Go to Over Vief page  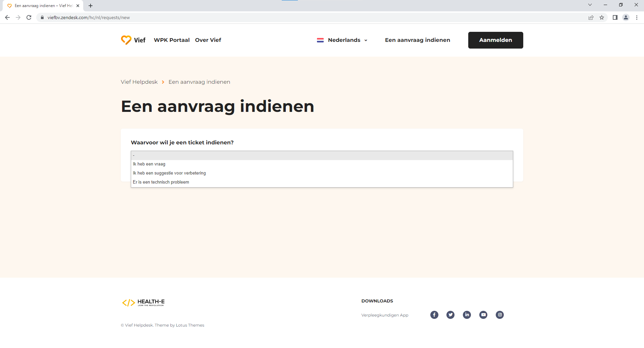[208, 40]
